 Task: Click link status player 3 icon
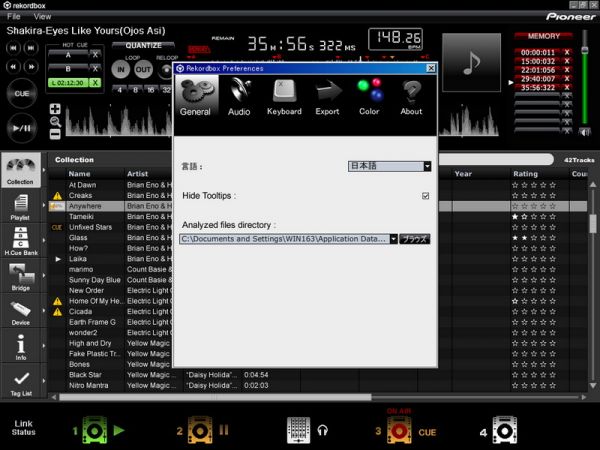point(399,431)
